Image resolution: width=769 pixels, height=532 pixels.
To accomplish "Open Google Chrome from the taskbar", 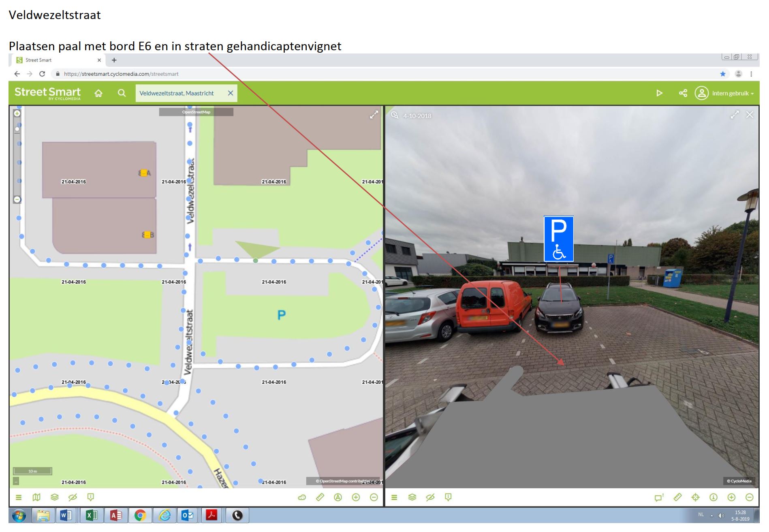I will point(140,515).
